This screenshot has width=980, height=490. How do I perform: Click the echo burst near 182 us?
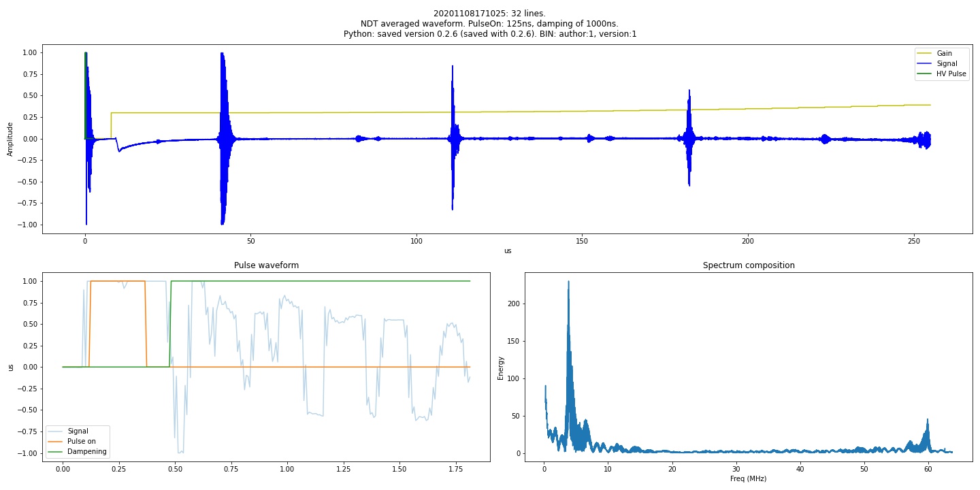coord(690,139)
